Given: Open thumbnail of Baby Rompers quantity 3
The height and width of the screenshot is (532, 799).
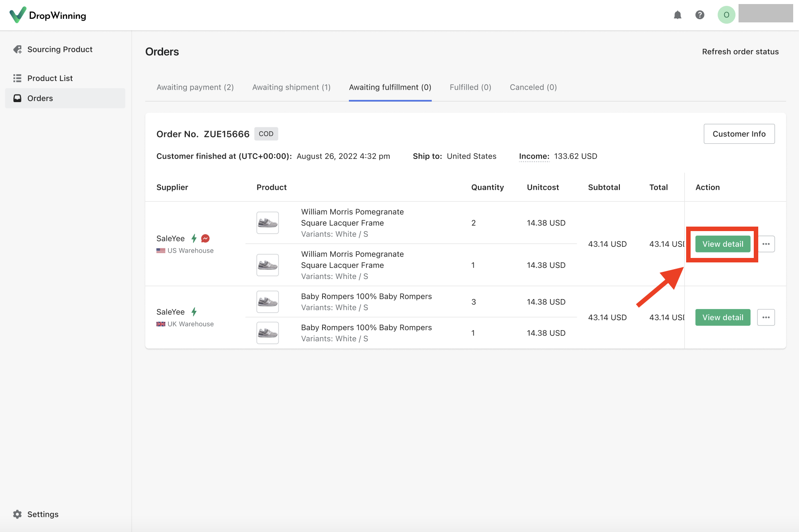Looking at the screenshot, I should (268, 302).
